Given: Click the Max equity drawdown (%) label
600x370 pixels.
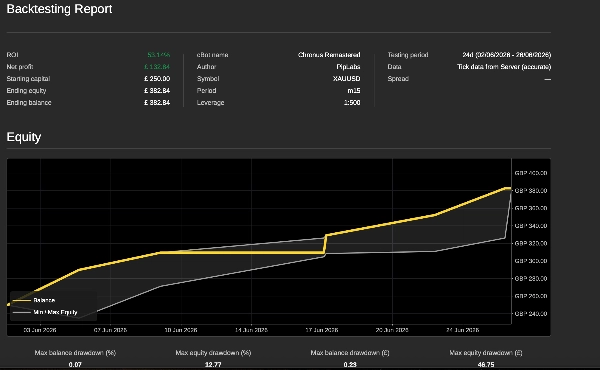Looking at the screenshot, I should (214, 353).
